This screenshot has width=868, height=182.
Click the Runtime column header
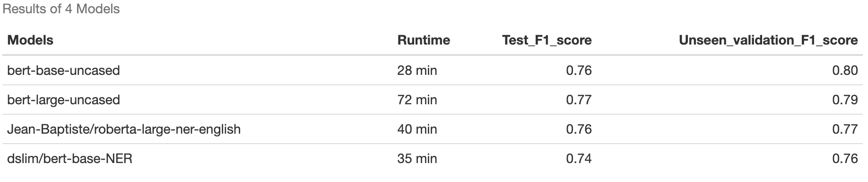[424, 40]
